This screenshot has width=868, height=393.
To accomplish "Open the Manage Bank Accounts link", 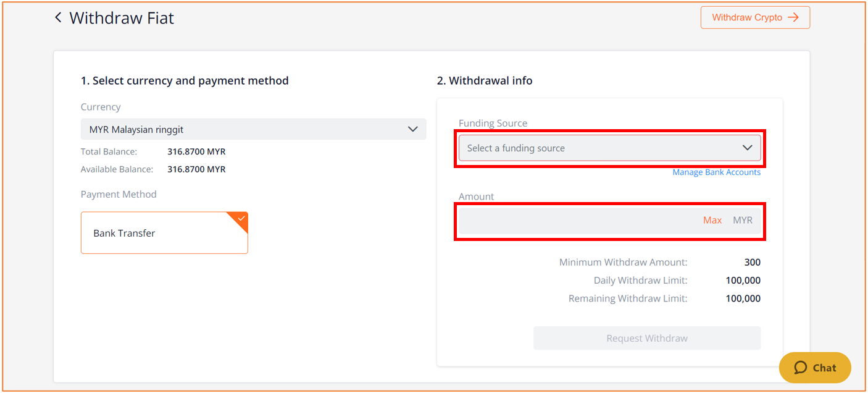I will [x=716, y=172].
